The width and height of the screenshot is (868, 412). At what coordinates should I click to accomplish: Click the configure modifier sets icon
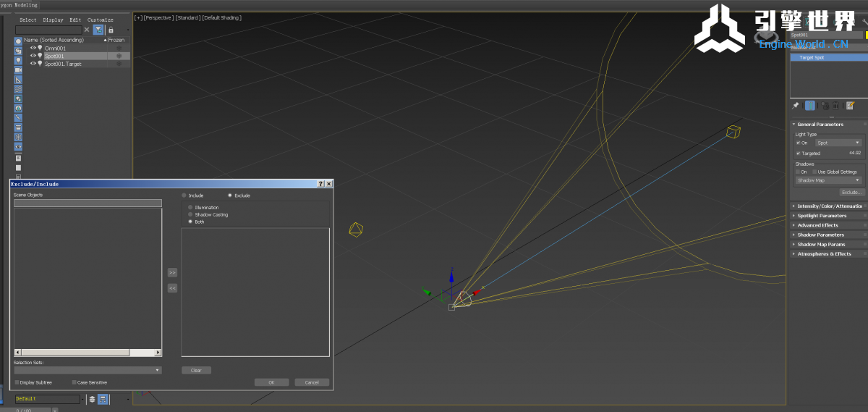click(x=850, y=106)
